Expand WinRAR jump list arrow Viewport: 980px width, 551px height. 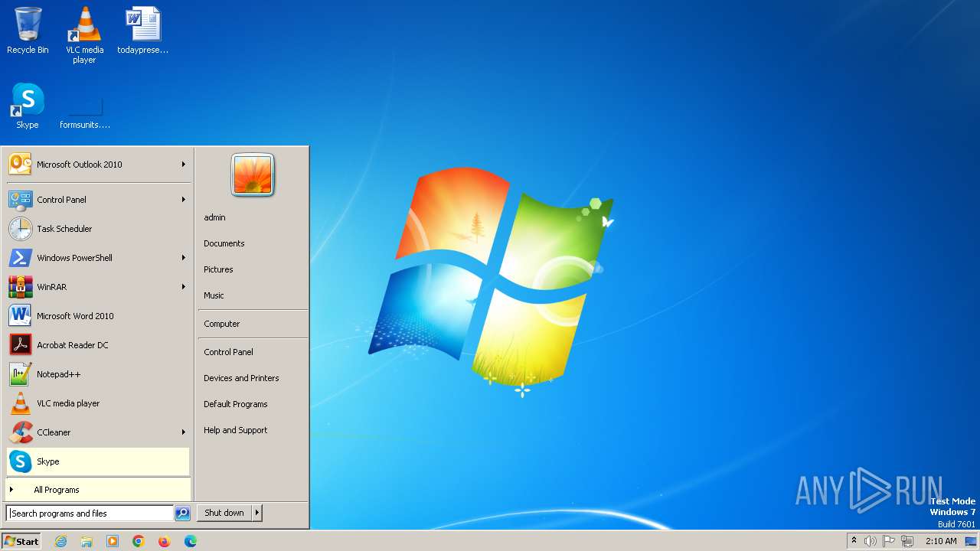point(184,287)
